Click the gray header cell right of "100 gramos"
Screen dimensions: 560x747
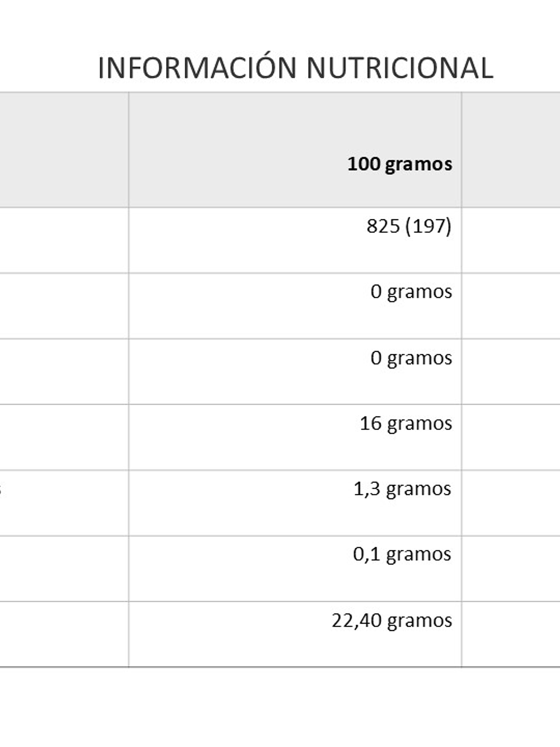pos(511,150)
